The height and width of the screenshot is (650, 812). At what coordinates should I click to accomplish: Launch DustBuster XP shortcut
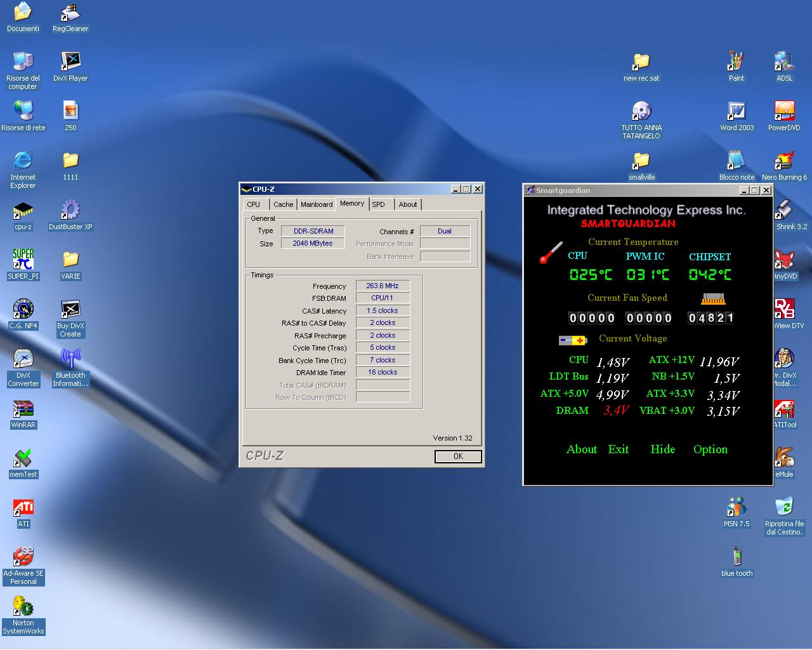70,215
